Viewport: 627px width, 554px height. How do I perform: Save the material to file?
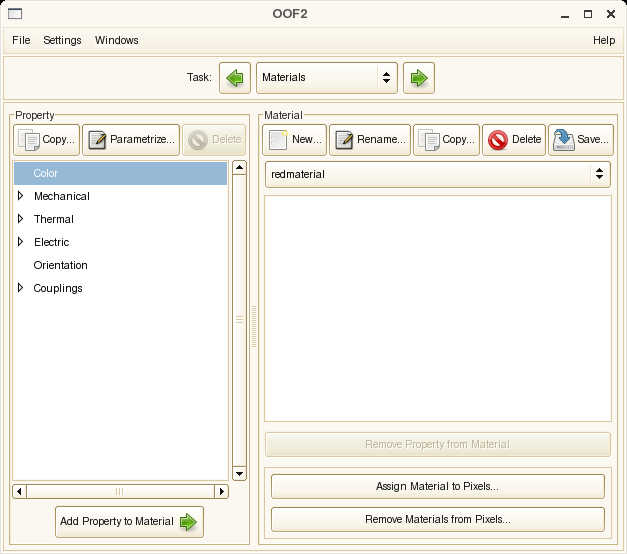tap(581, 140)
